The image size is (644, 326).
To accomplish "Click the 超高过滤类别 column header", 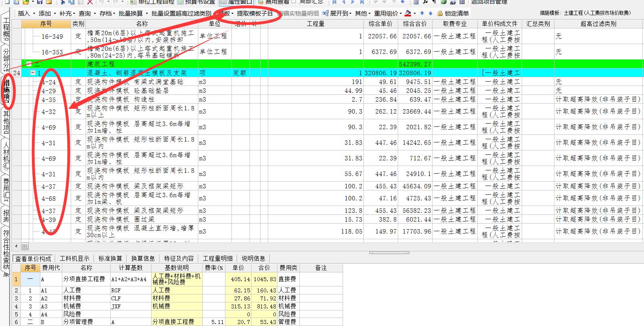I will click(x=598, y=24).
